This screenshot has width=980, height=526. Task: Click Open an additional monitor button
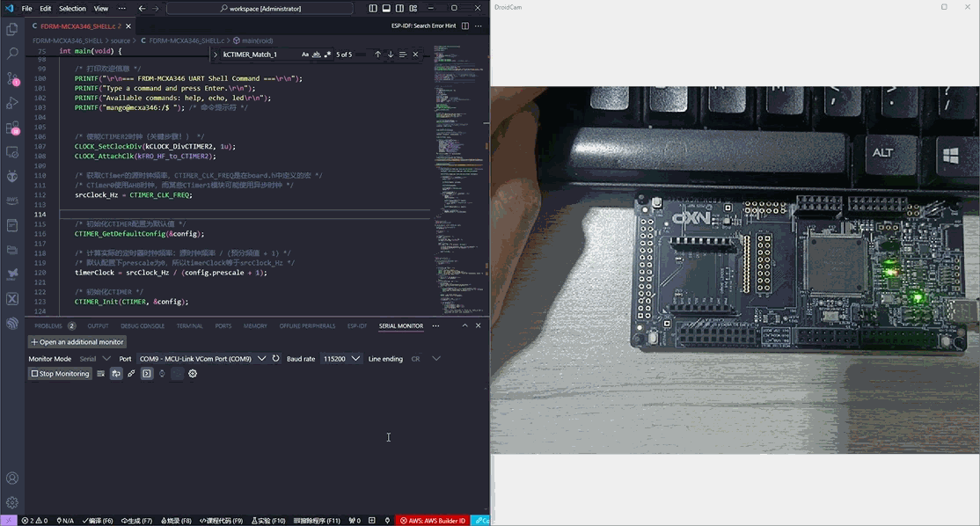(x=77, y=342)
